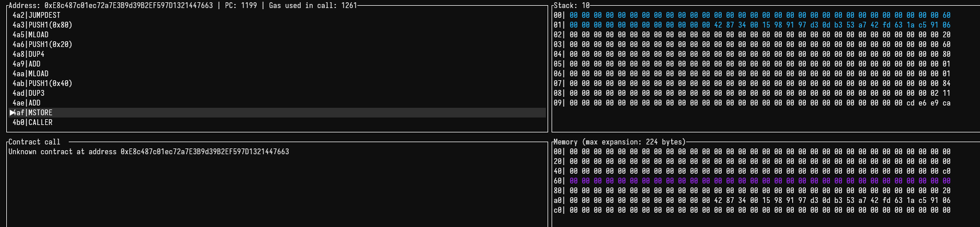Image resolution: width=980 pixels, height=227 pixels.
Task: Select stack row 01 ending in 91 06
Action: point(752,25)
